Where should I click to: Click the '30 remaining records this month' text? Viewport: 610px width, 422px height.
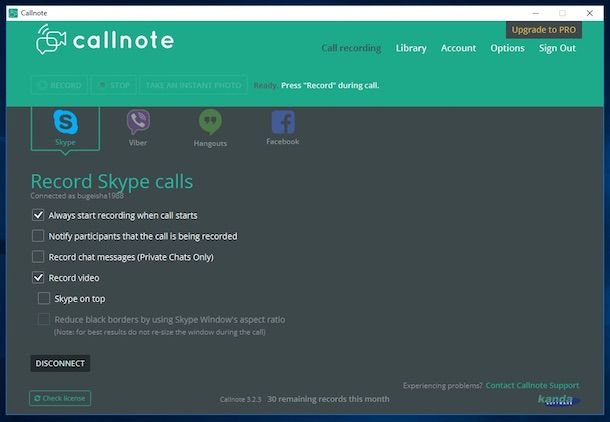pos(328,399)
